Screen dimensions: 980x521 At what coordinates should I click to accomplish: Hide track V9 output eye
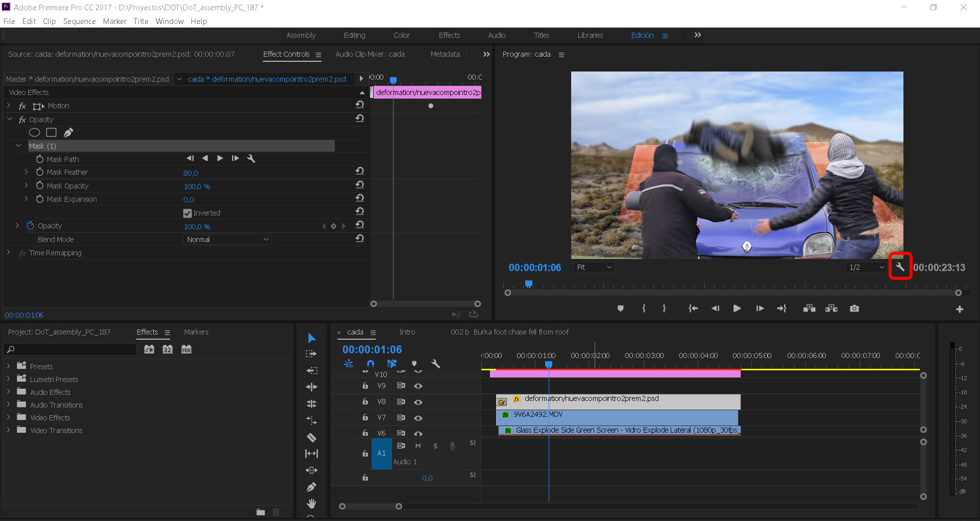point(418,386)
